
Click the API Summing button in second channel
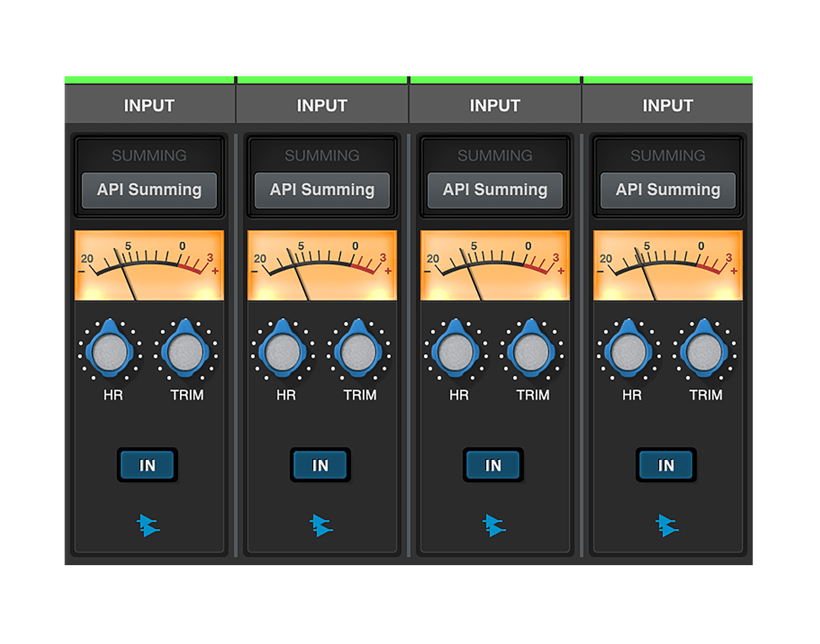pos(322,190)
